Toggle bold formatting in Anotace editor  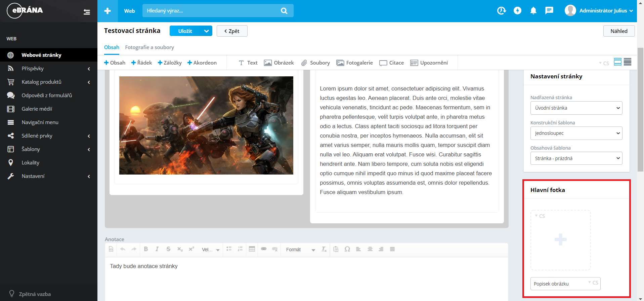146,249
